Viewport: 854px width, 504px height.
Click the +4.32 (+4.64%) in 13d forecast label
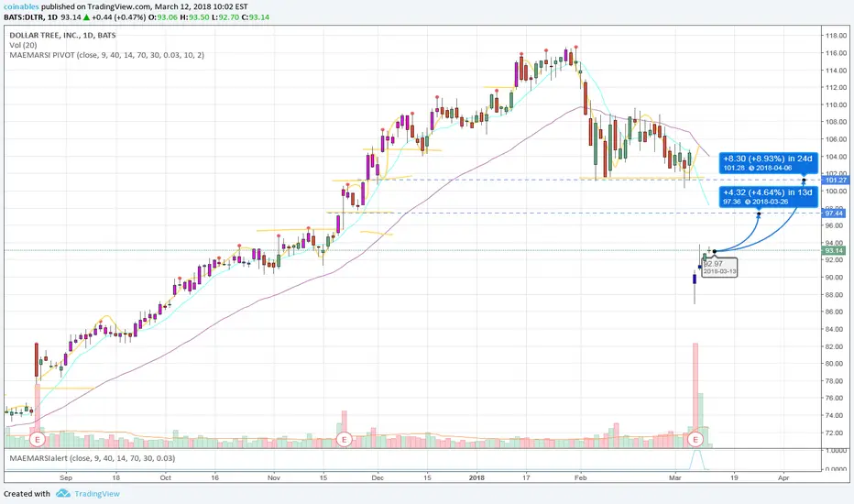[769, 197]
